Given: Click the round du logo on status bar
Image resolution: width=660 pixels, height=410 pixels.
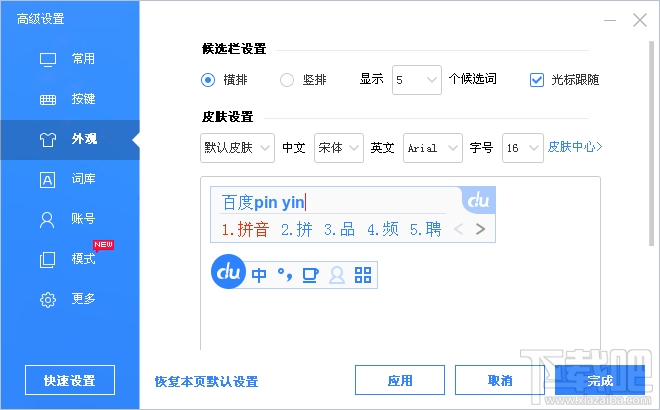Looking at the screenshot, I should click(228, 272).
